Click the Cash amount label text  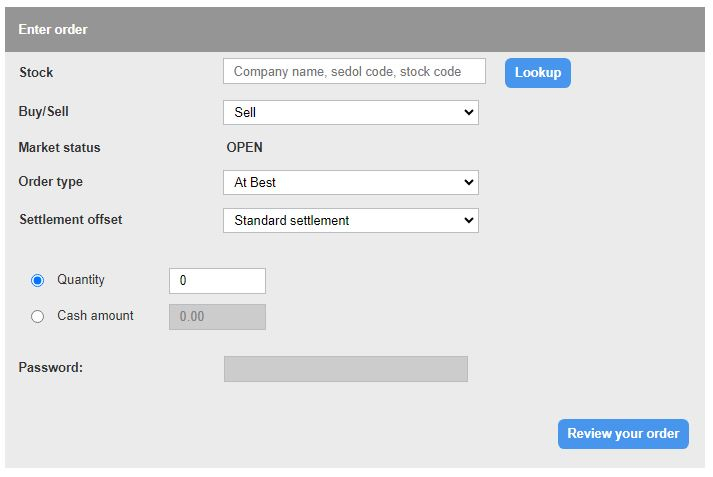[95, 315]
